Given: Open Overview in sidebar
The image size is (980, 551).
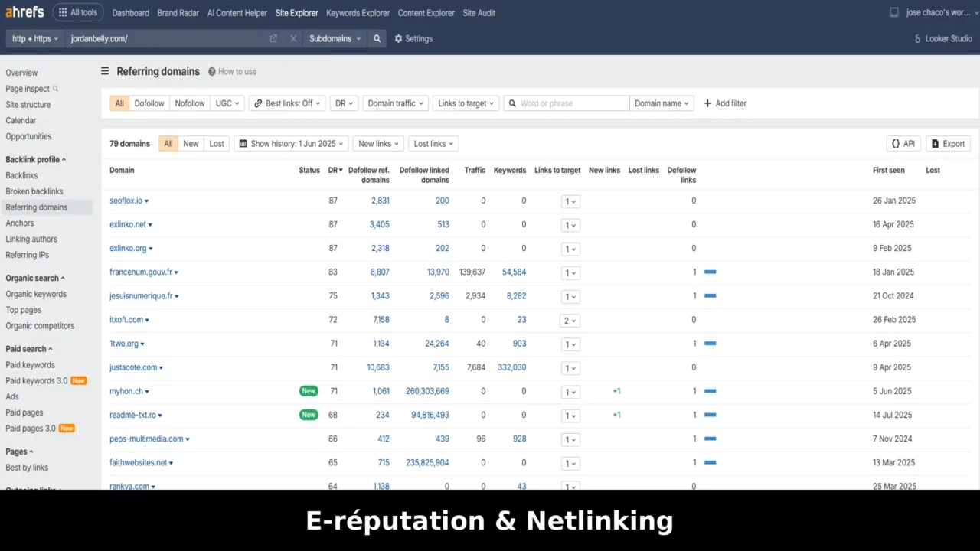Looking at the screenshot, I should (21, 73).
